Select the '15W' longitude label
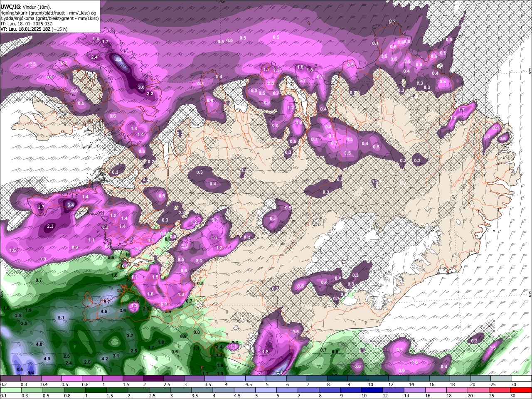532x399 pixels. pos(440,2)
